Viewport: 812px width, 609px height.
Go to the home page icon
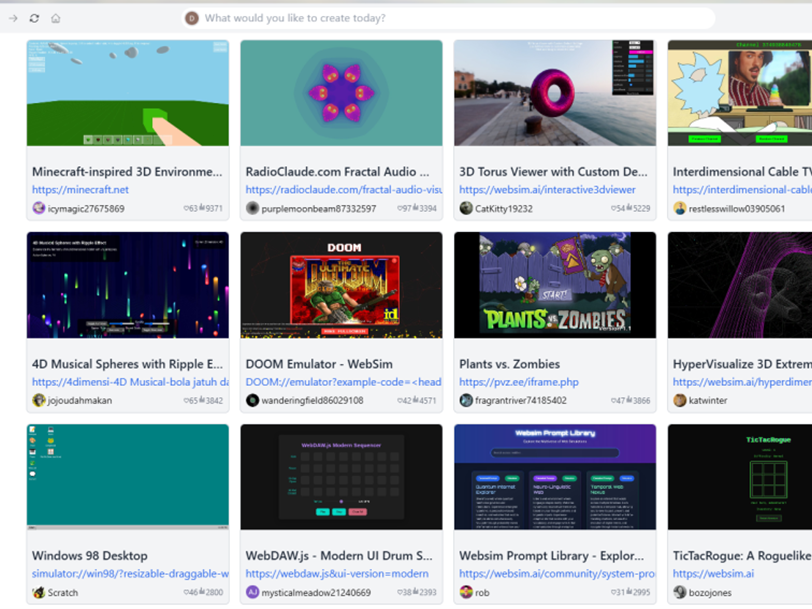coord(56,18)
